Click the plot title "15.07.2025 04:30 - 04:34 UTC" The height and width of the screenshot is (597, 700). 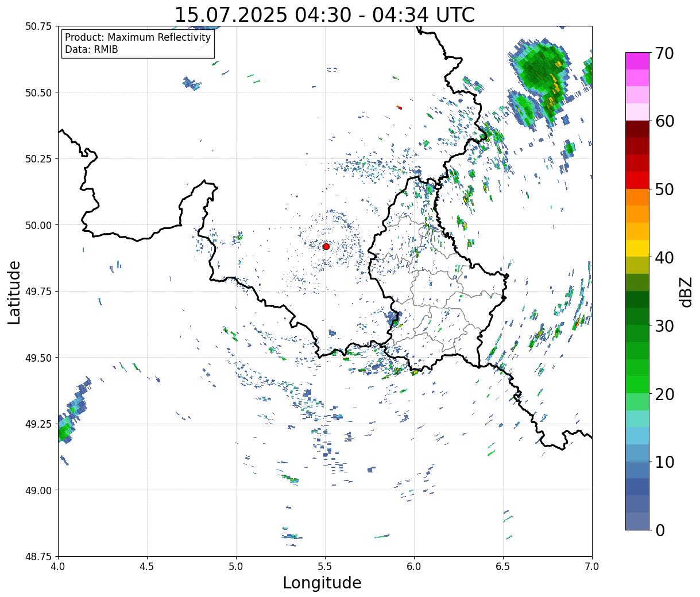tap(324, 15)
